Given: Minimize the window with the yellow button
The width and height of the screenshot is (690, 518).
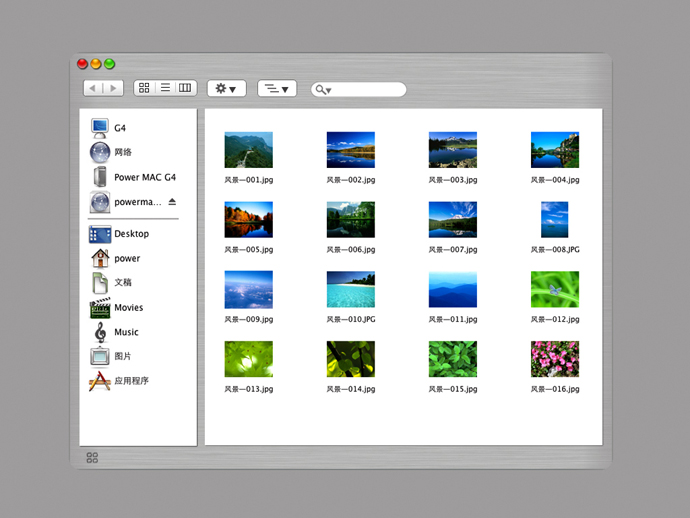Looking at the screenshot, I should coord(96,64).
